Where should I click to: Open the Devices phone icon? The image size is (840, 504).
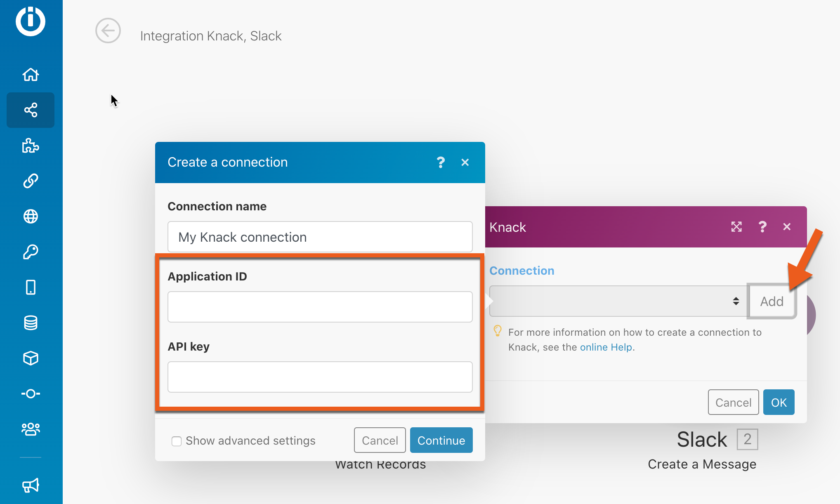31,287
